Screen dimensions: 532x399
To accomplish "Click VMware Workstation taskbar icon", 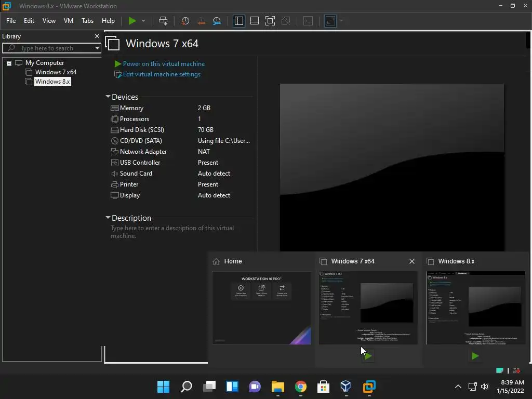I will tap(369, 387).
